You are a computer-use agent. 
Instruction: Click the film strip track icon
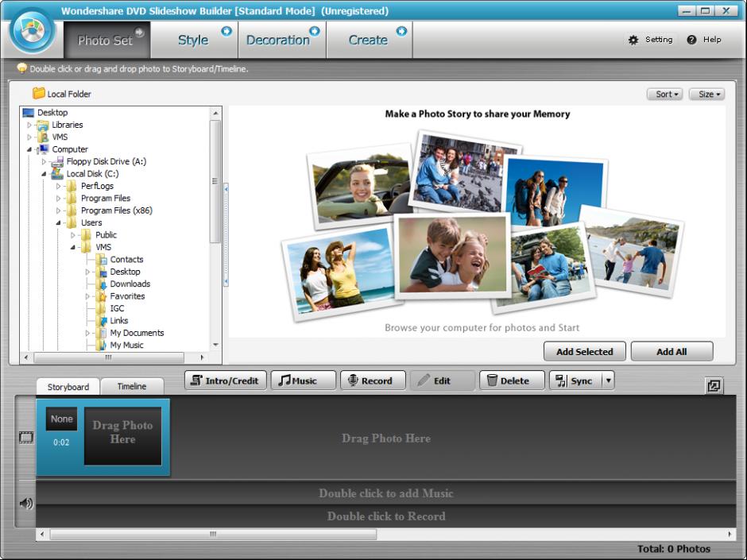pyautogui.click(x=26, y=438)
